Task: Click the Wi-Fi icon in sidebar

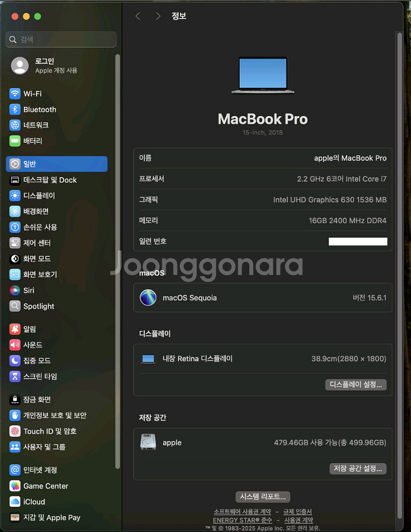Action: pos(15,94)
